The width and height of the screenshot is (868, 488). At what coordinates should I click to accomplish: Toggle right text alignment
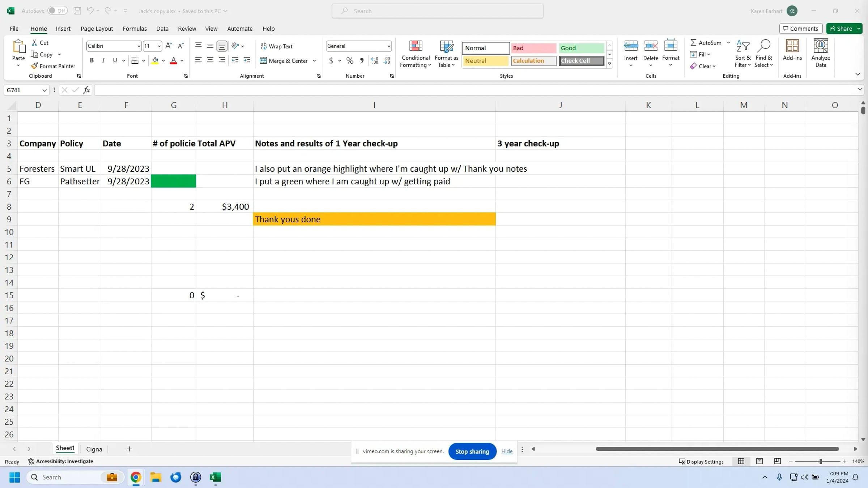point(222,61)
